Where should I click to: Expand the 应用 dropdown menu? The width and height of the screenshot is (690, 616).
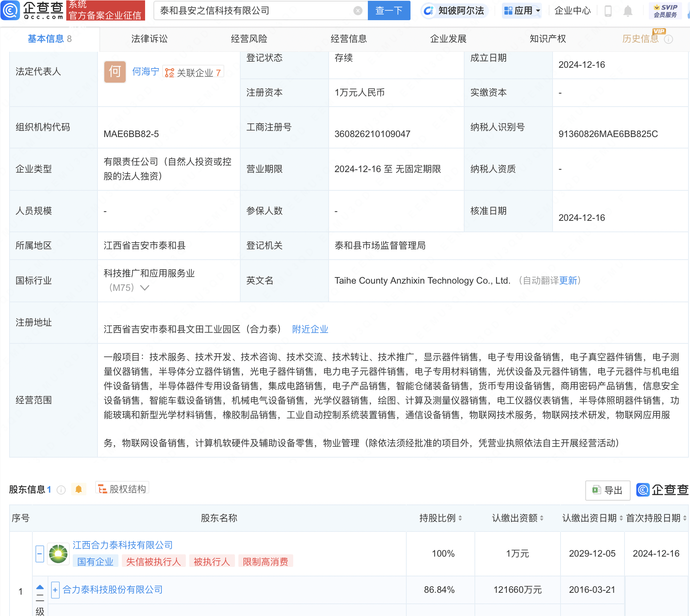point(522,11)
